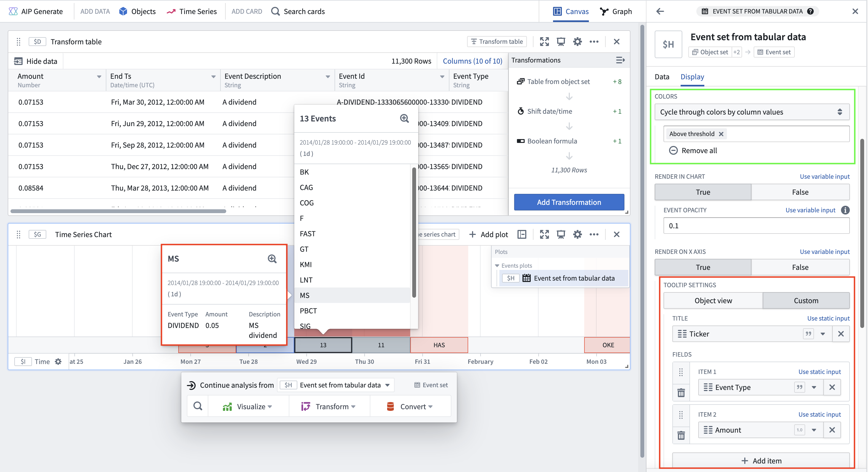Viewport: 868px width, 472px height.
Task: Click Remove all colors columns
Action: coord(693,150)
